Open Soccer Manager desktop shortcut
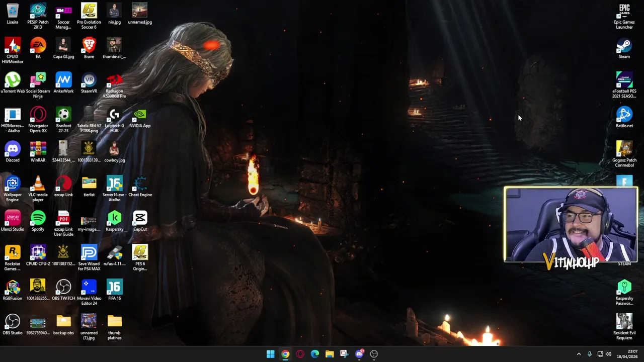Viewport: 644px width, 362px height. [63, 16]
